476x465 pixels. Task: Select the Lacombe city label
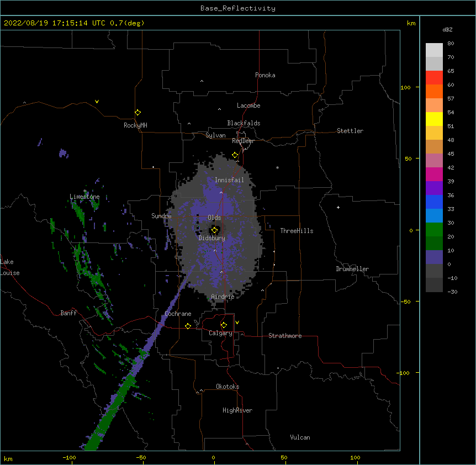tap(248, 105)
